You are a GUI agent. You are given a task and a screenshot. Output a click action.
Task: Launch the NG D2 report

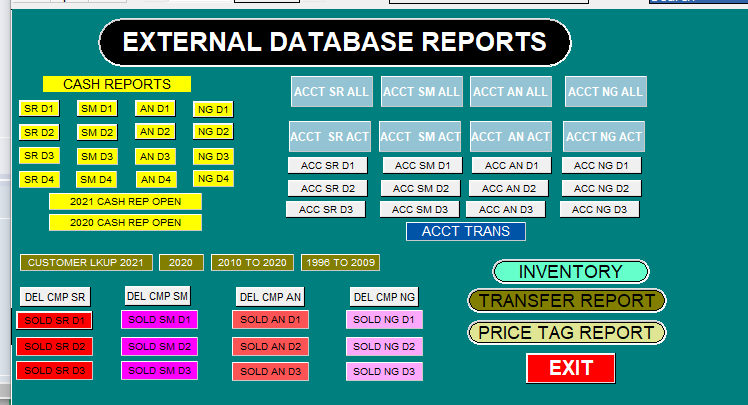click(213, 131)
